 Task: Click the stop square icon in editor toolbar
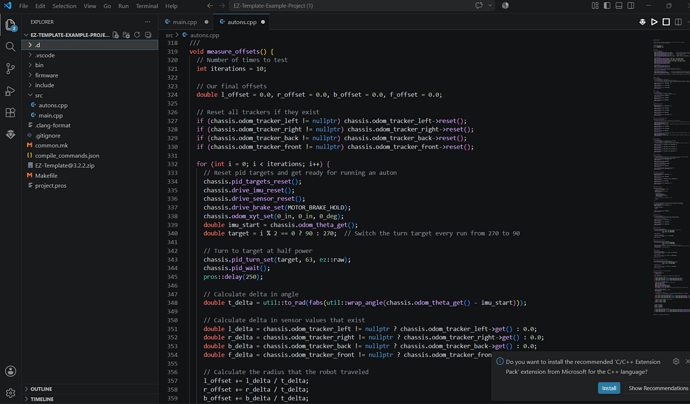click(666, 22)
